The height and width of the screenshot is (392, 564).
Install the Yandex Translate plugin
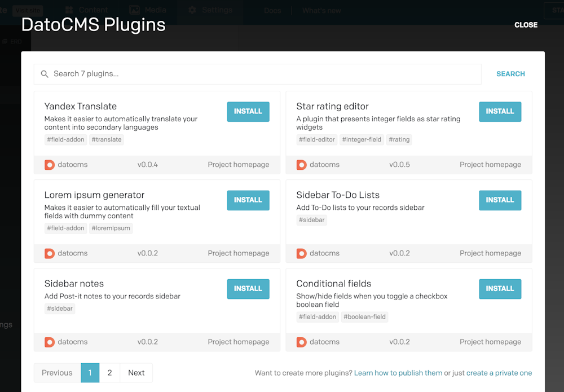pos(248,112)
